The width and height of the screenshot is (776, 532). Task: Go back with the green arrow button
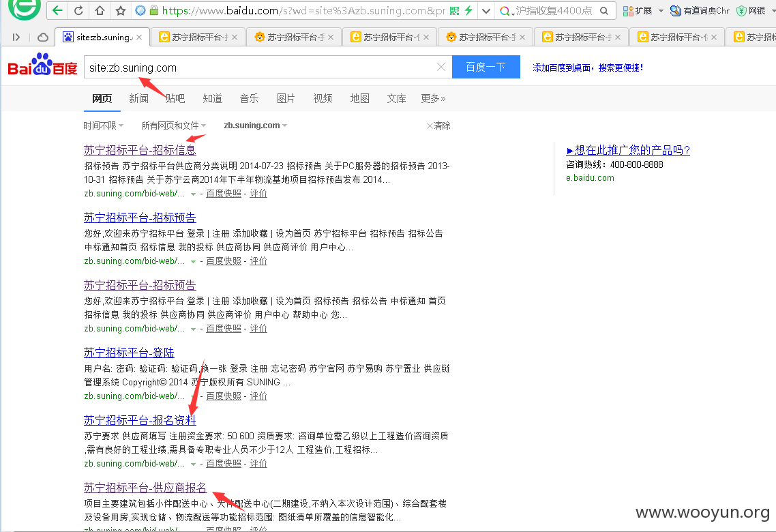click(x=57, y=10)
